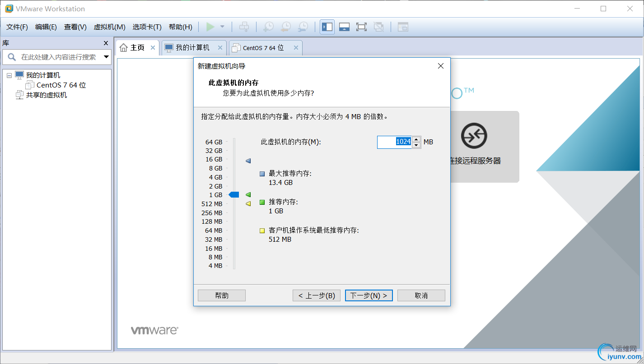Screen dimensions: 644x364
Task: Click the 4 GB label on memory scale
Action: pyautogui.click(x=215, y=177)
